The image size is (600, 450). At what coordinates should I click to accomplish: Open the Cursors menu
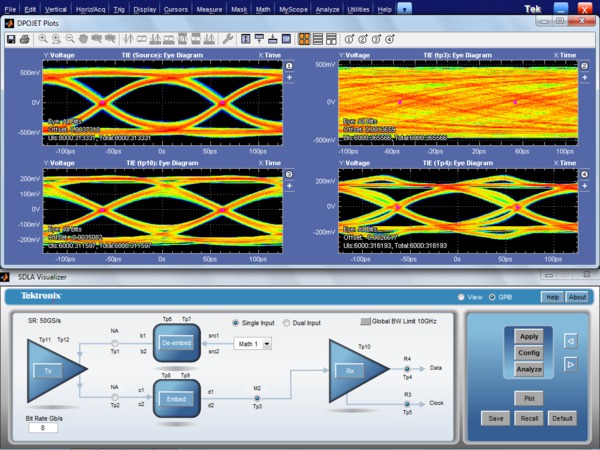tap(176, 10)
